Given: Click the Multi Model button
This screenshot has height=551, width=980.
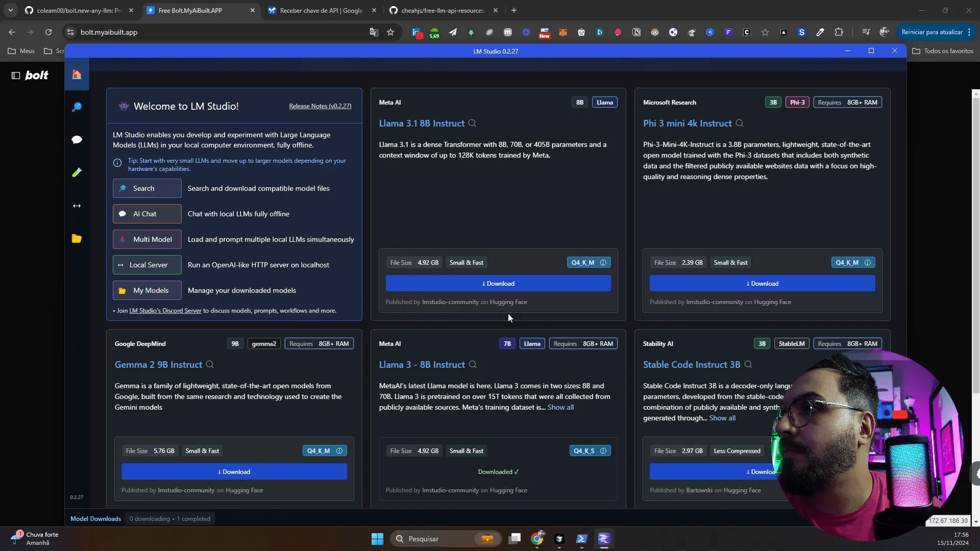Looking at the screenshot, I should click(147, 239).
